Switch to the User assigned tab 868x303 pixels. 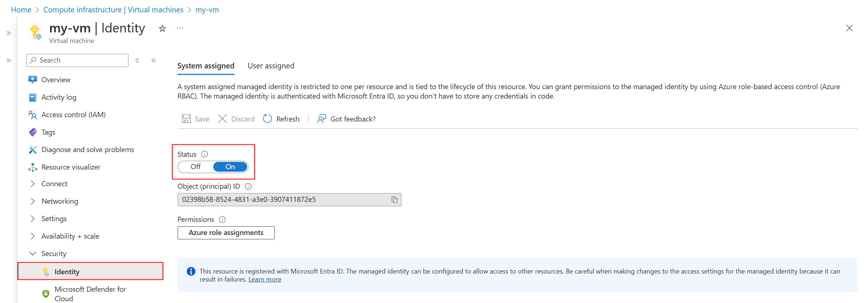[x=271, y=66]
